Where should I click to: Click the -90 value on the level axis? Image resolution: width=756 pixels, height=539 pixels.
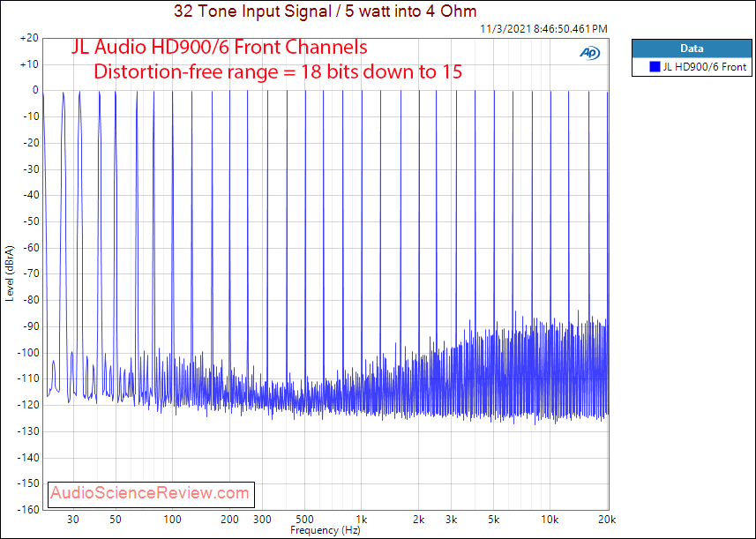[30, 326]
